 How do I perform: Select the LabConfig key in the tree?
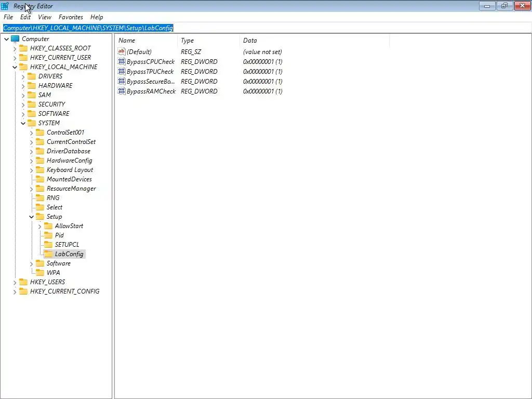[x=69, y=254]
